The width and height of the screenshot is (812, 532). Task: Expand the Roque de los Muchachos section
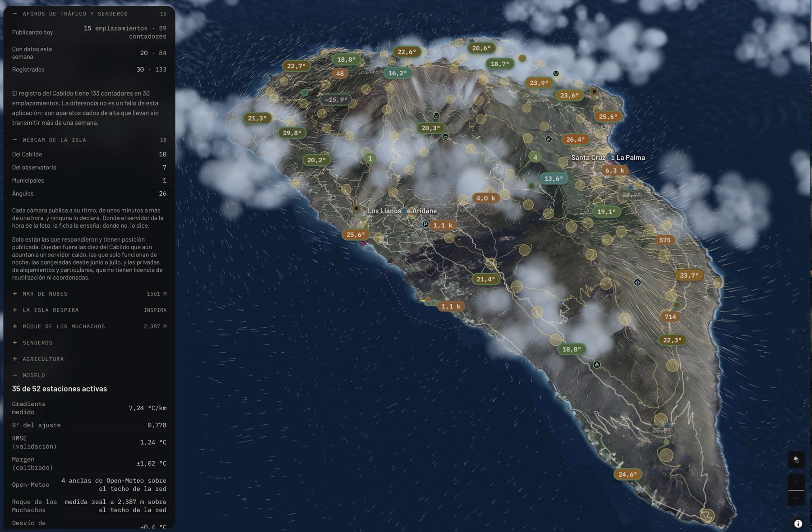pyautogui.click(x=89, y=326)
